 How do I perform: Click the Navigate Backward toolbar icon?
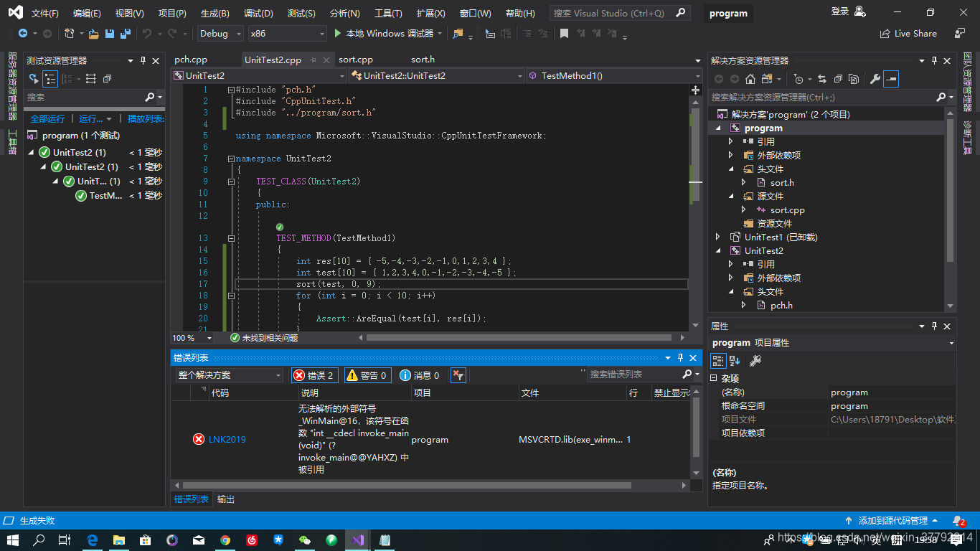tap(22, 33)
